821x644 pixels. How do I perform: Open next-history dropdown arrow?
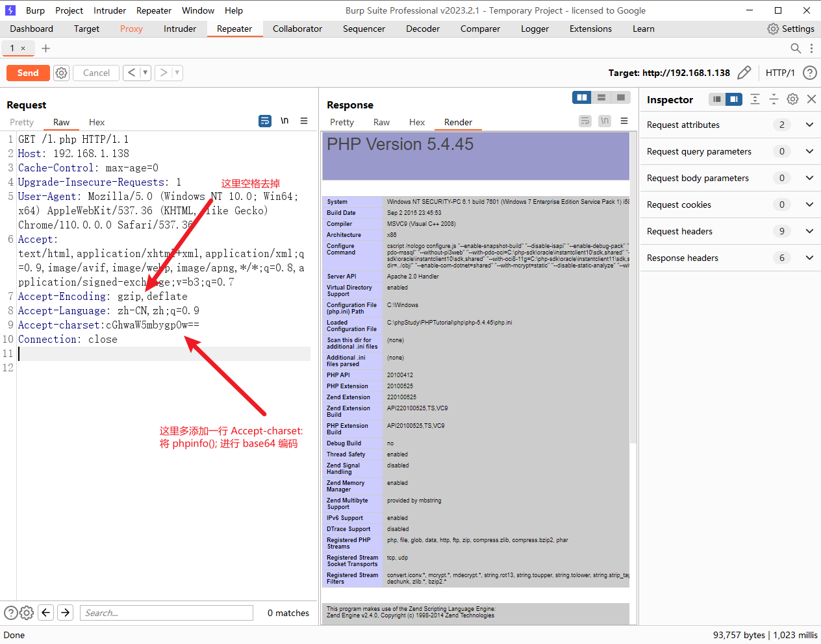177,73
